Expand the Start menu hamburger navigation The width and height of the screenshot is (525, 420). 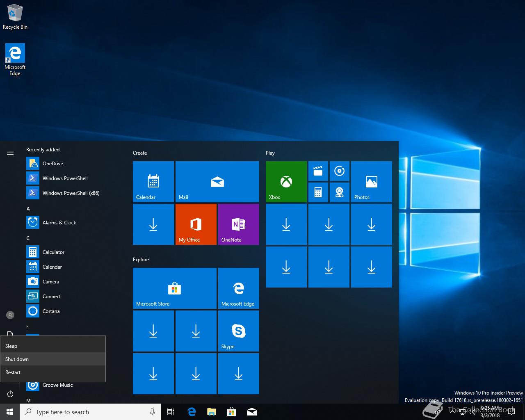(x=10, y=153)
